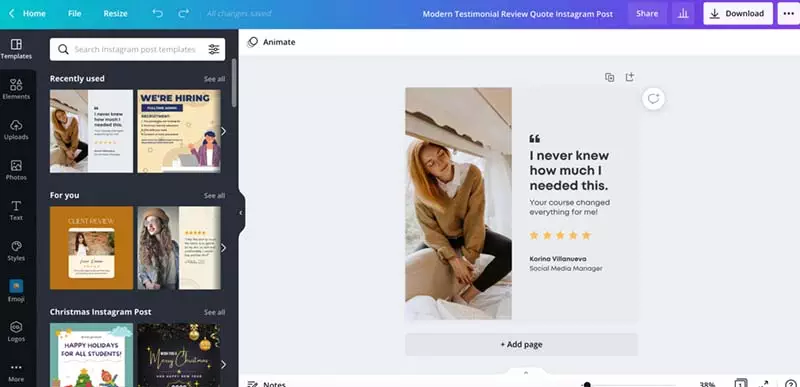Duplicate the page using copy icon
Image resolution: width=800 pixels, height=387 pixels.
(610, 78)
